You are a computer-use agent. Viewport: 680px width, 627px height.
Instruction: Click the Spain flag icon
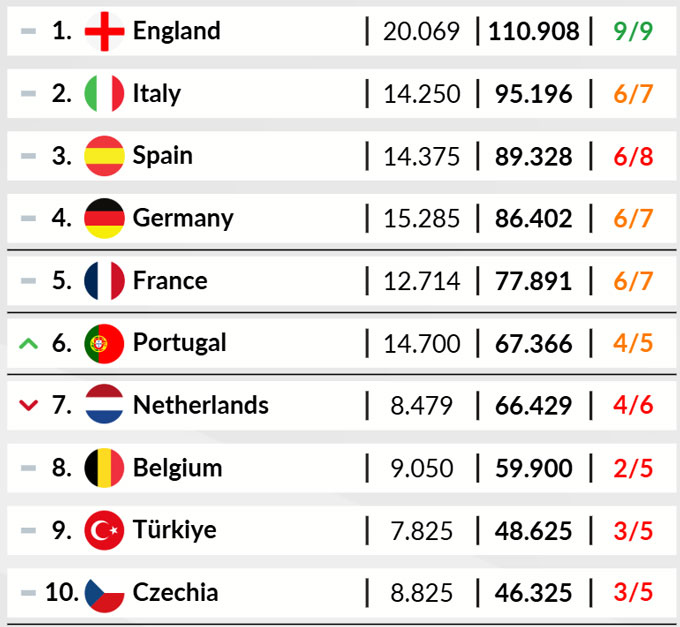[x=104, y=156]
